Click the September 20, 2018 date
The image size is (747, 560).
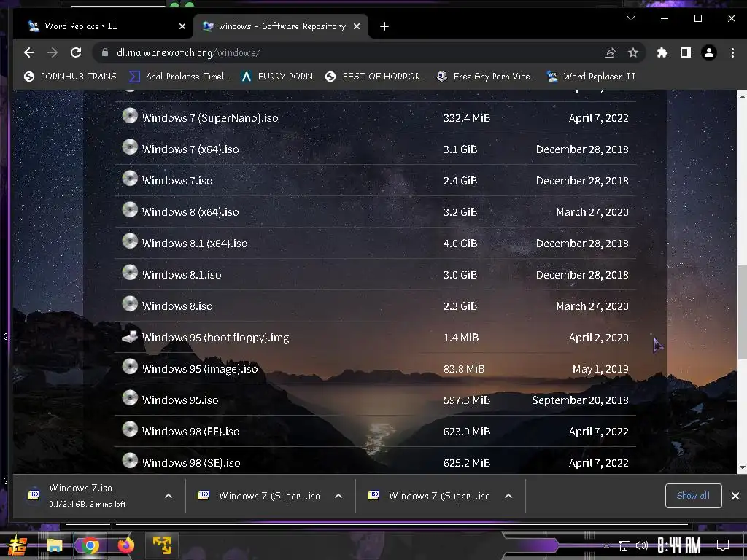click(x=580, y=400)
